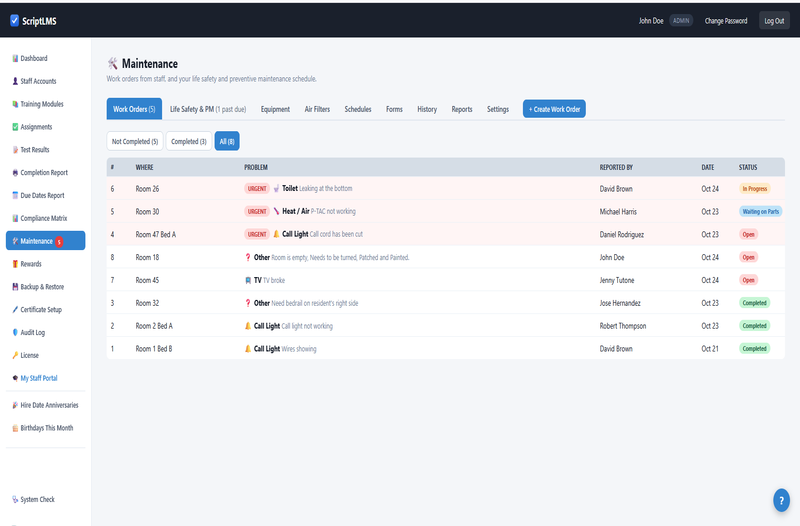The image size is (800, 526).
Task: Click the Waiting on Parts status badge
Action: click(x=761, y=211)
